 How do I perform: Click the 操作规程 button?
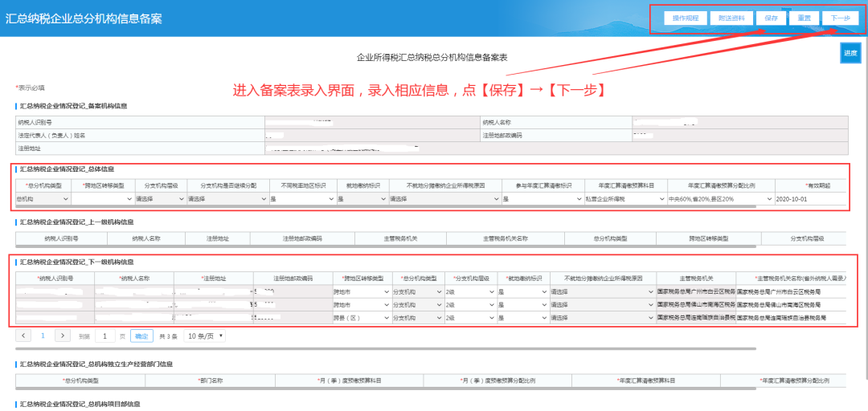[686, 18]
